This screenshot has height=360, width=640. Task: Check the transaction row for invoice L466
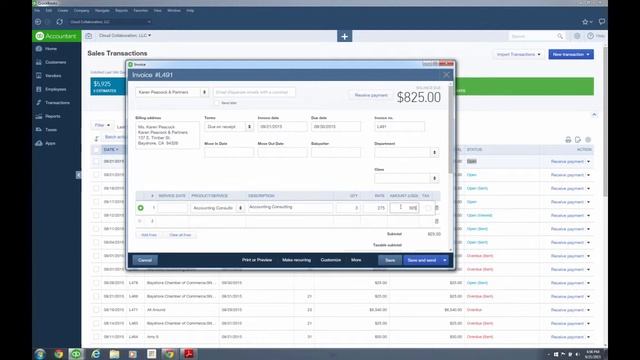[x=96, y=296]
